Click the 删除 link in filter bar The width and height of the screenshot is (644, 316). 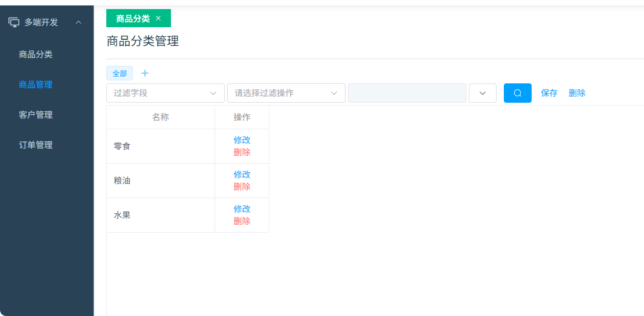(577, 93)
